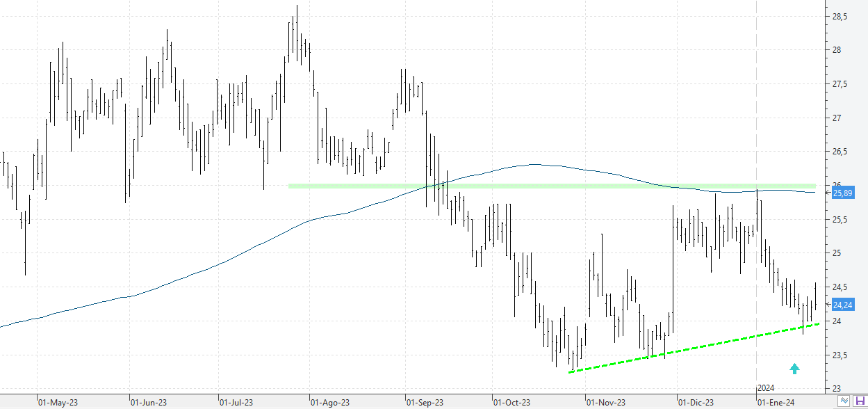The width and height of the screenshot is (868, 409).
Task: Click the 28,5 price axis value
Action: tap(841, 17)
